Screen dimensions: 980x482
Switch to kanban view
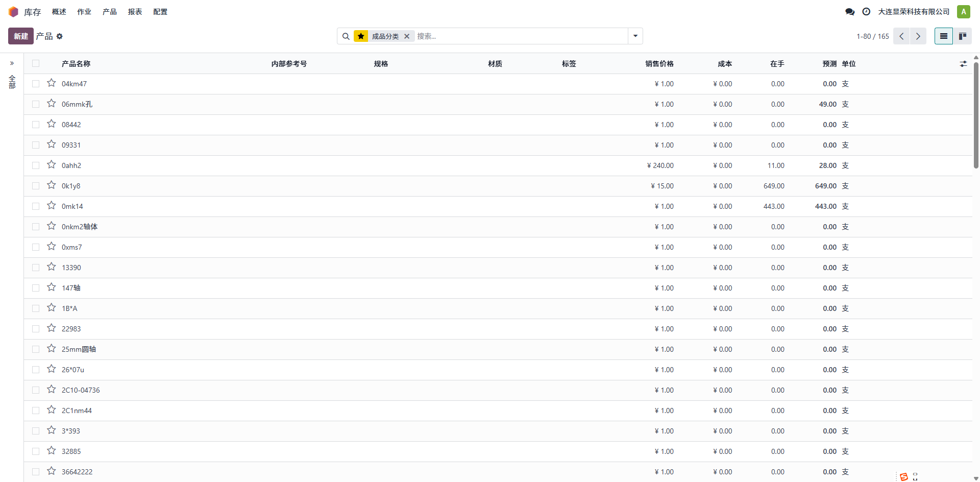[x=963, y=36]
